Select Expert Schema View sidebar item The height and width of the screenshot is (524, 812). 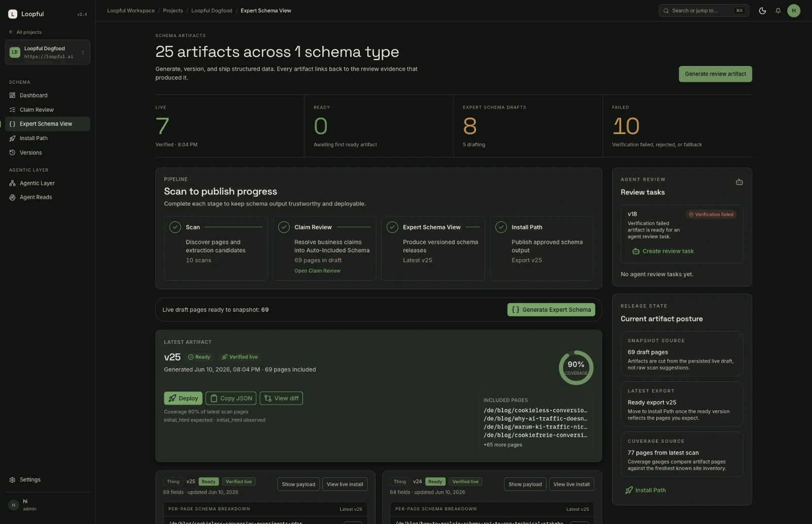(x=48, y=124)
